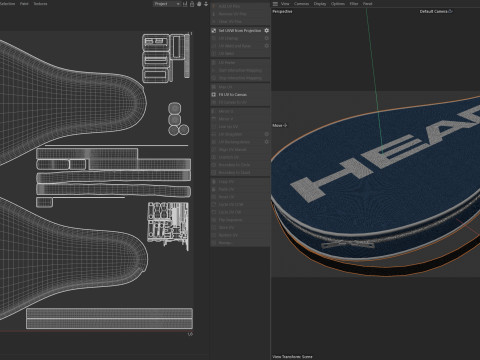This screenshot has height=360, width=480.
Task: Open the viewport View menu
Action: coord(285,4)
